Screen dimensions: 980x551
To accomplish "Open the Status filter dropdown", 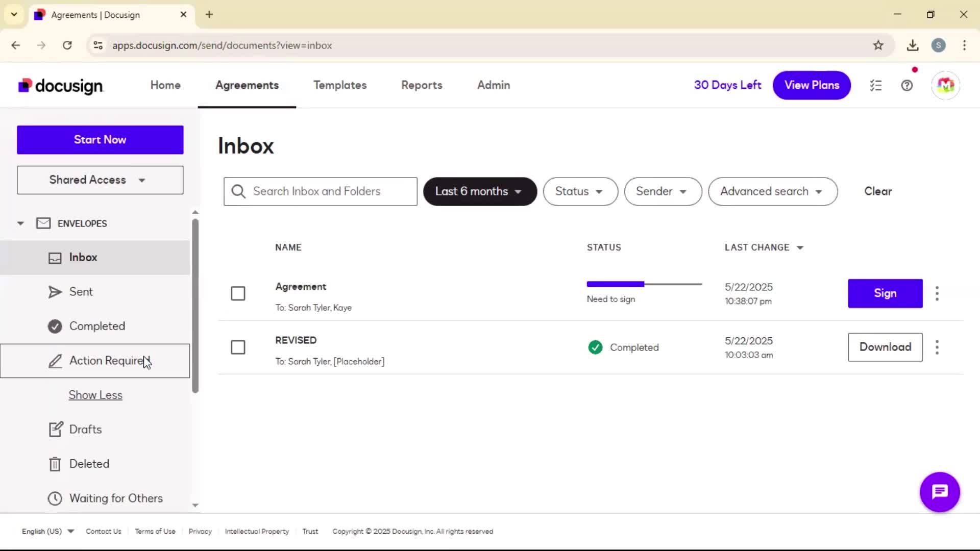I will coord(580,191).
